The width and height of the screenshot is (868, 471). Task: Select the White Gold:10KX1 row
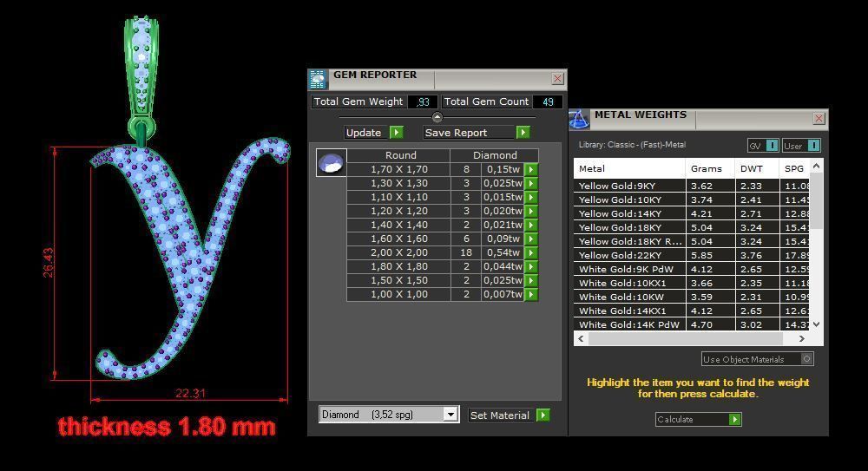click(693, 283)
